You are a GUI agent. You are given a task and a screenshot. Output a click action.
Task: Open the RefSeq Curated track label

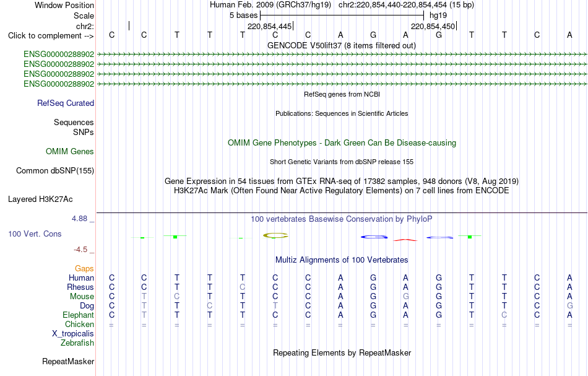click(66, 103)
